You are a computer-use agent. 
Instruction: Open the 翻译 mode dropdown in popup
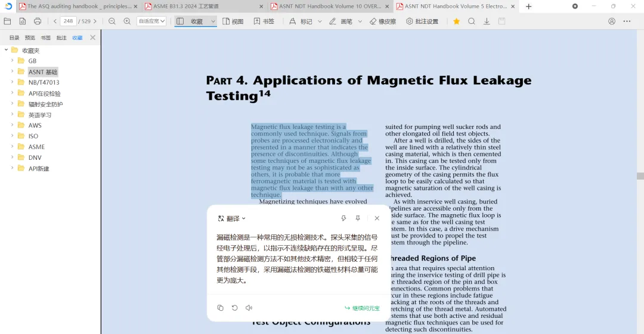coord(231,218)
